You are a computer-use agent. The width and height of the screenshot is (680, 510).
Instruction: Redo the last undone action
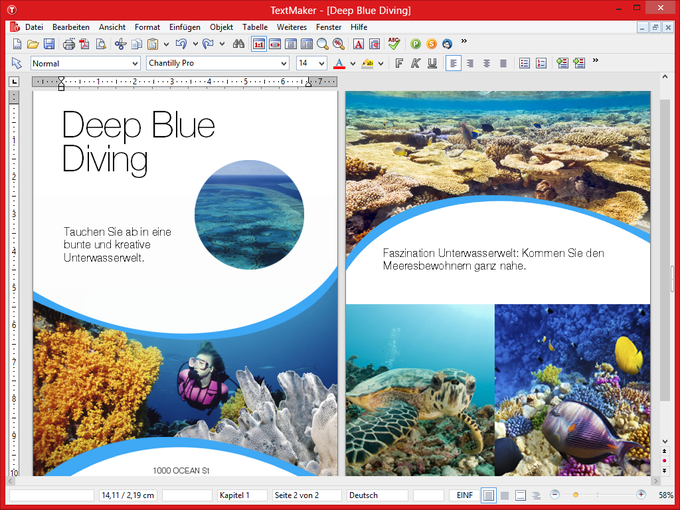208,44
